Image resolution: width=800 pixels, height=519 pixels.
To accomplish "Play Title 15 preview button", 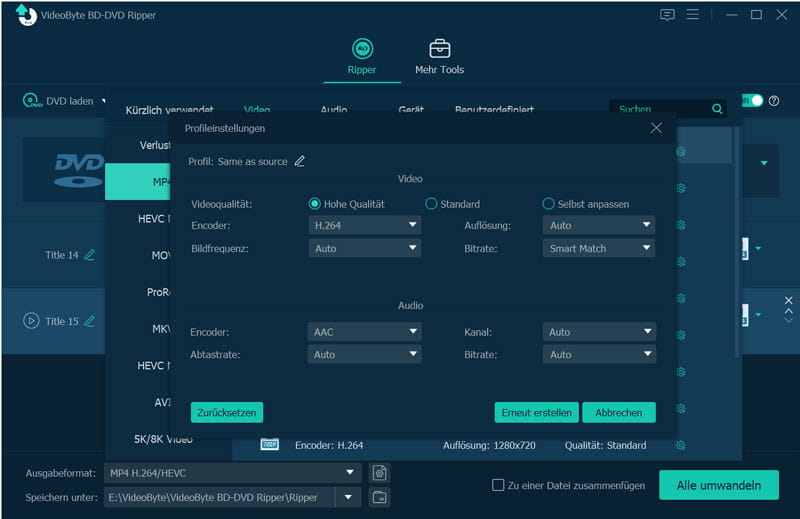I will click(31, 321).
